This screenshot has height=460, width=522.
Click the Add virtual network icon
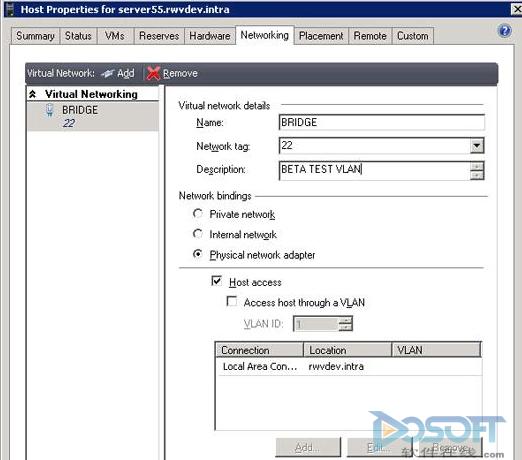pos(107,74)
